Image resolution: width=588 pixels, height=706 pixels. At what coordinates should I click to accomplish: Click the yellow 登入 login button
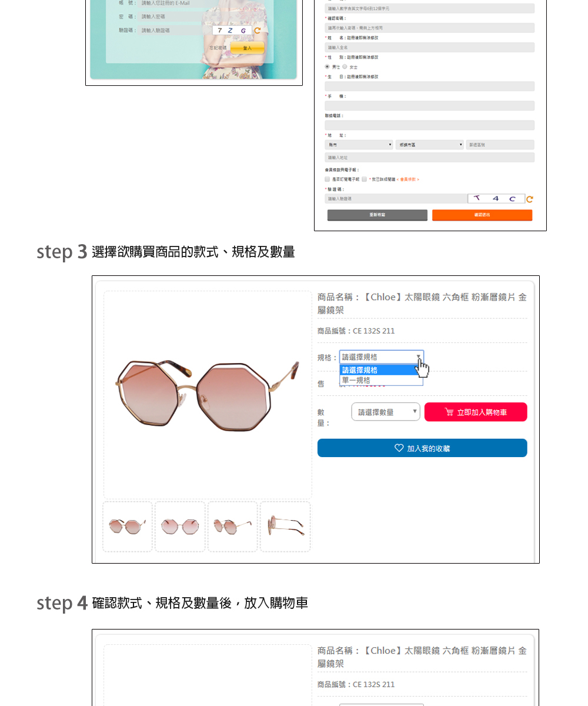(x=248, y=48)
